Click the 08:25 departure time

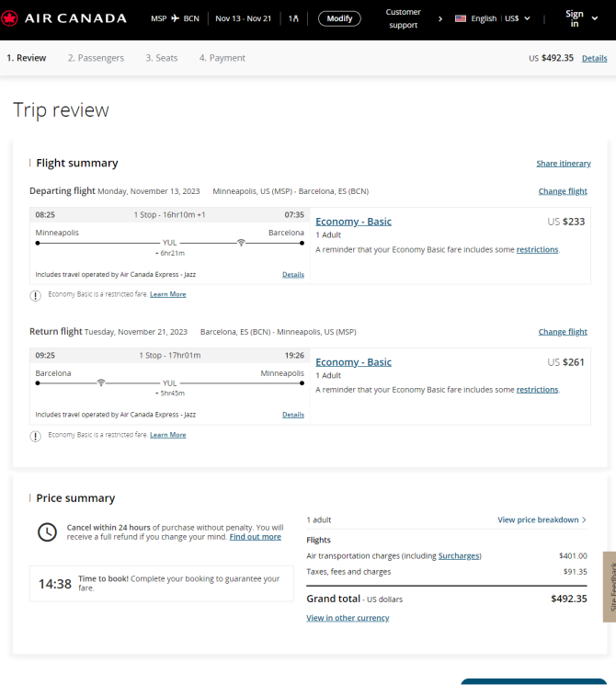pos(45,215)
